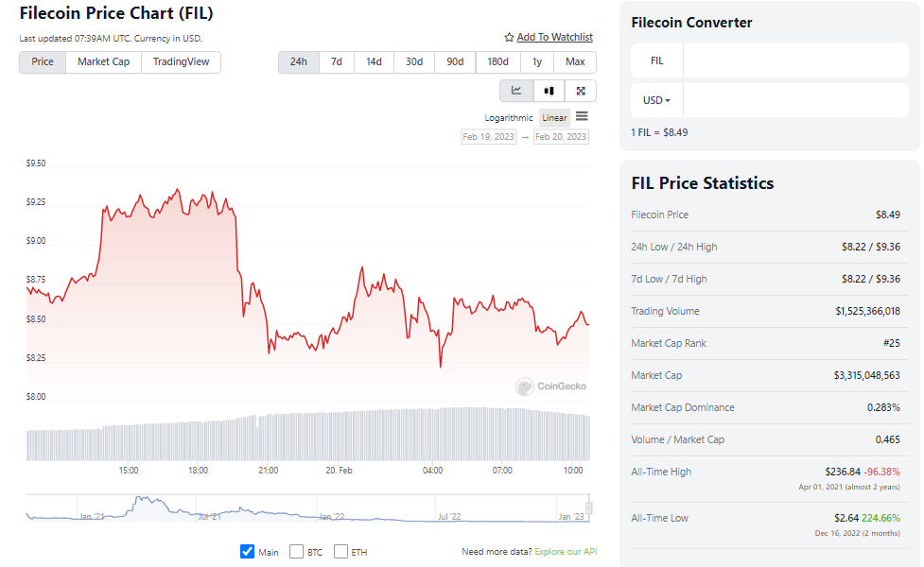This screenshot has width=924, height=567.
Task: Click the USD amount input field
Action: point(795,100)
